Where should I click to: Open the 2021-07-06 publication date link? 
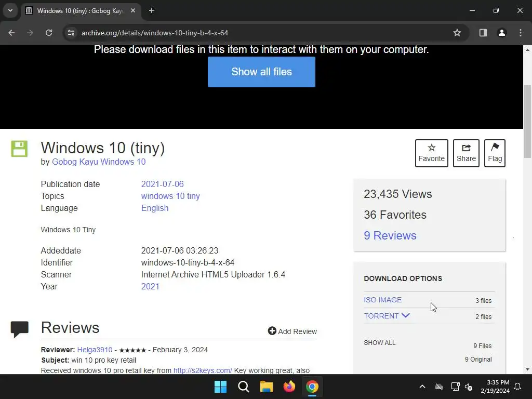pyautogui.click(x=162, y=184)
